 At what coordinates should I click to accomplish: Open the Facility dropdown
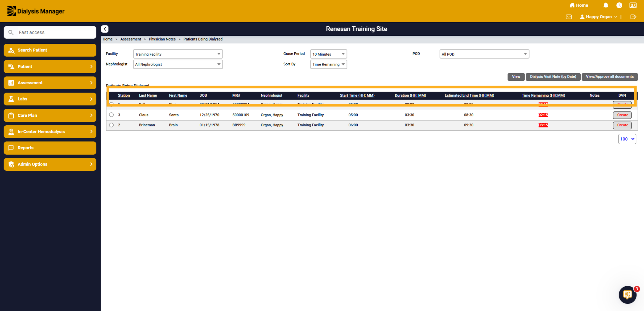tap(178, 54)
